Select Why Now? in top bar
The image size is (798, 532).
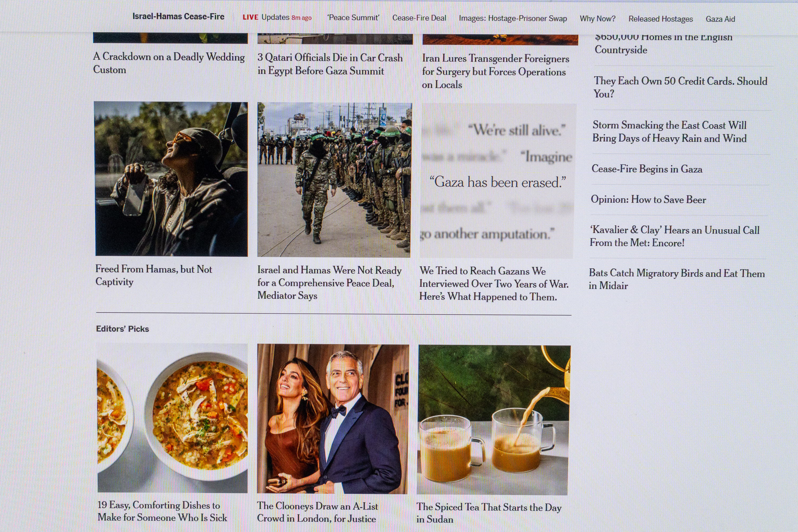(x=597, y=19)
